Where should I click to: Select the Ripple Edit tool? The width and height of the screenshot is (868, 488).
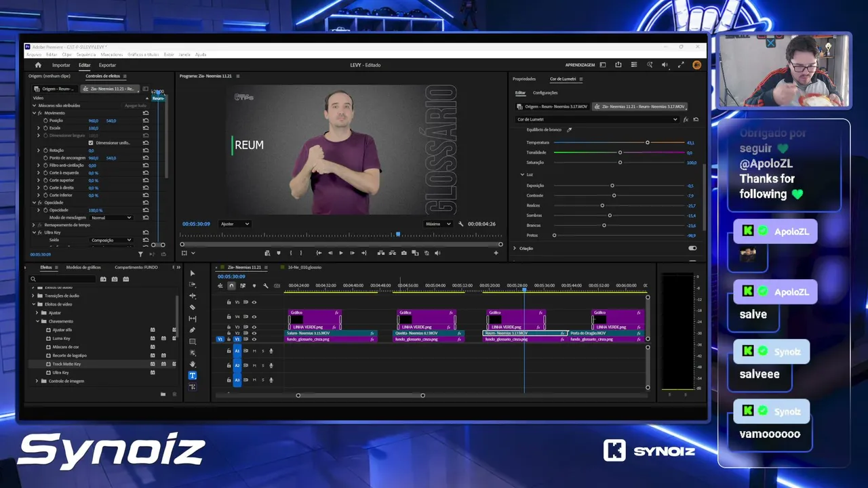pyautogui.click(x=193, y=296)
